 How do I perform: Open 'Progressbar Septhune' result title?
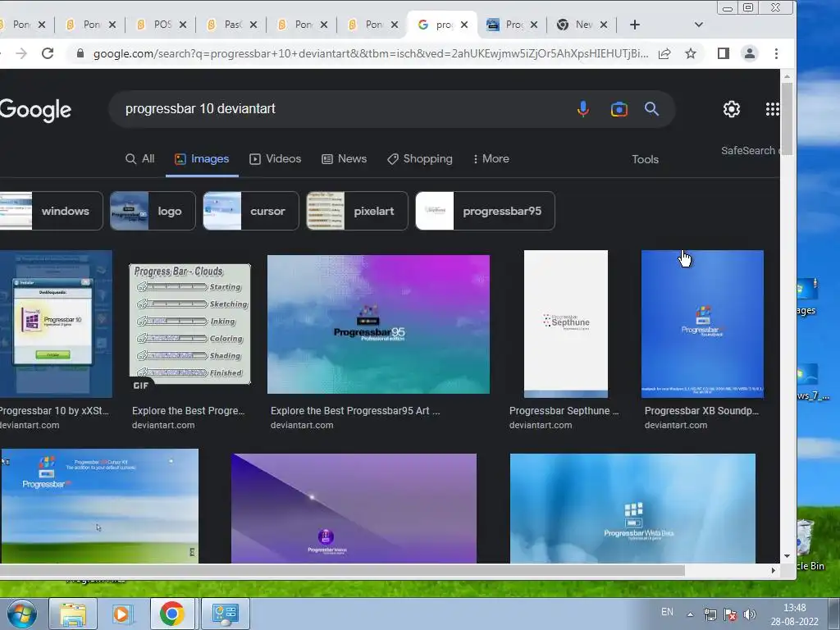pyautogui.click(x=564, y=411)
